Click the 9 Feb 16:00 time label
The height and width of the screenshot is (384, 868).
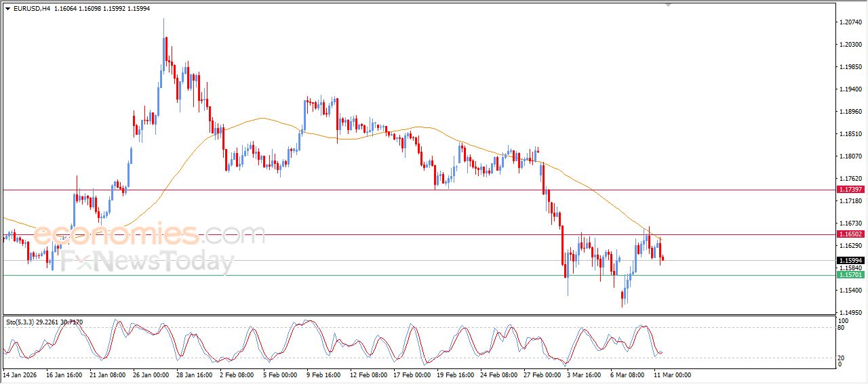coord(324,374)
